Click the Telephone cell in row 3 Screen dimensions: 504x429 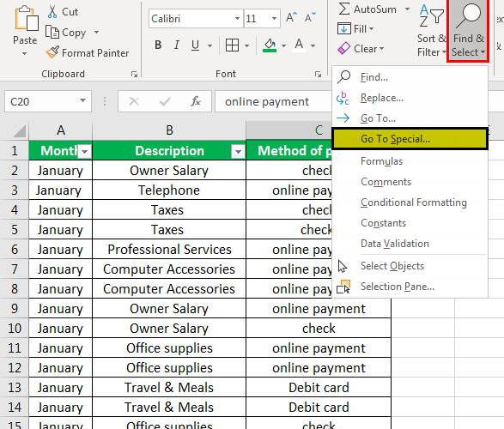[169, 190]
